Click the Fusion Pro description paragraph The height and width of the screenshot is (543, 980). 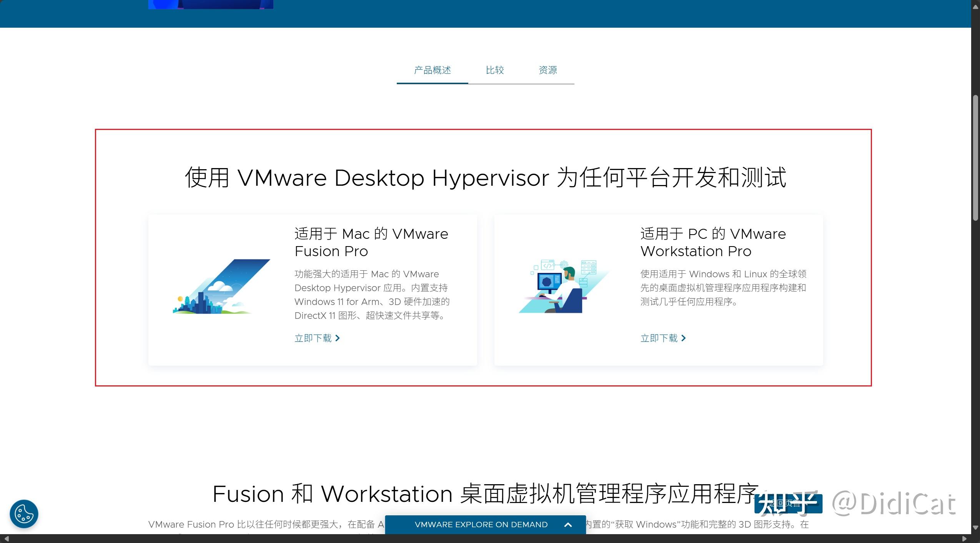pos(372,295)
